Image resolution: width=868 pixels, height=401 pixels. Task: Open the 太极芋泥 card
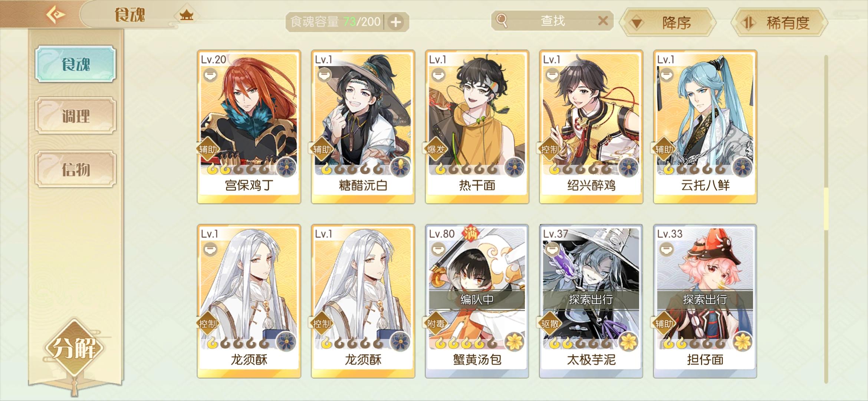[x=591, y=301]
